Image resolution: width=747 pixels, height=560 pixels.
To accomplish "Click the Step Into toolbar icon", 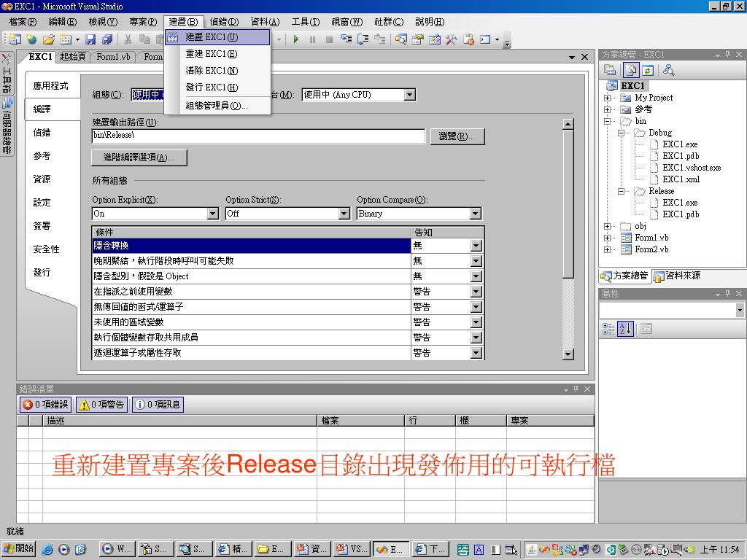I will (x=347, y=39).
